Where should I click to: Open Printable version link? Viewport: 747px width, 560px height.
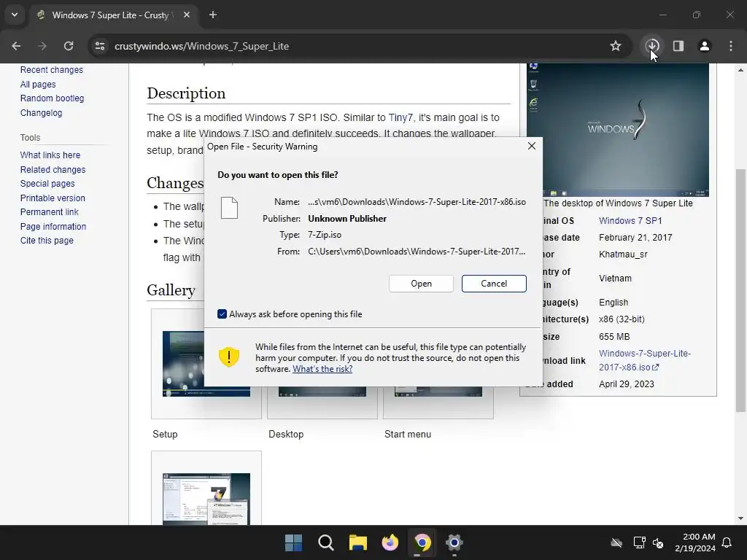coord(53,198)
